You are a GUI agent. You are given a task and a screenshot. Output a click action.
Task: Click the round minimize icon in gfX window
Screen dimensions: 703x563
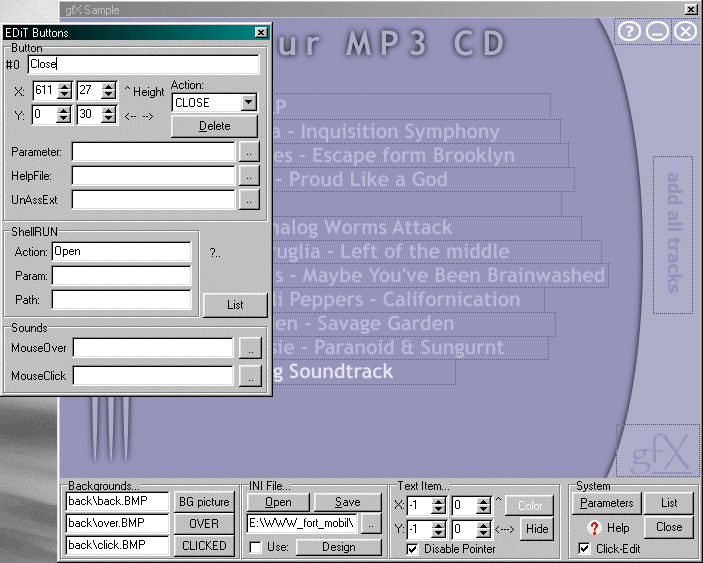pyautogui.click(x=657, y=31)
